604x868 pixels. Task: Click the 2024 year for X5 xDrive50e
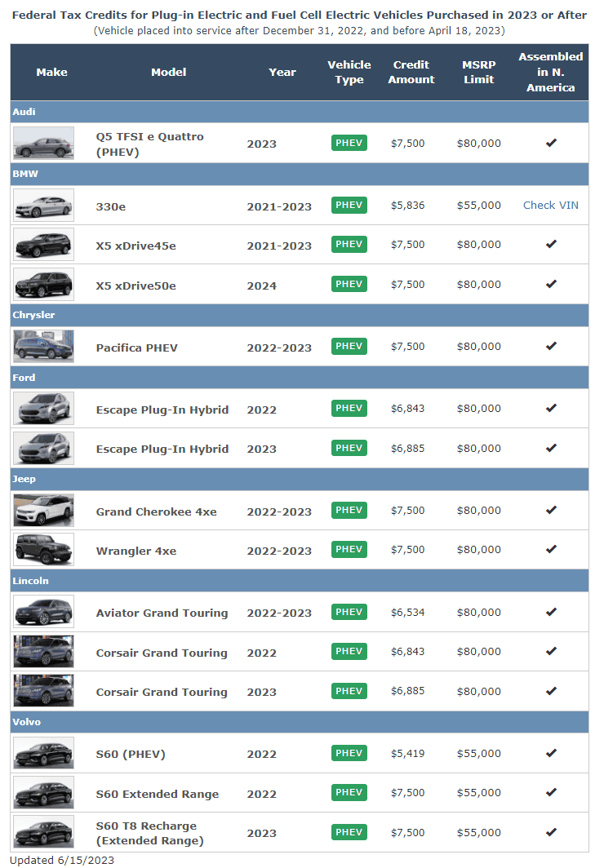262,286
